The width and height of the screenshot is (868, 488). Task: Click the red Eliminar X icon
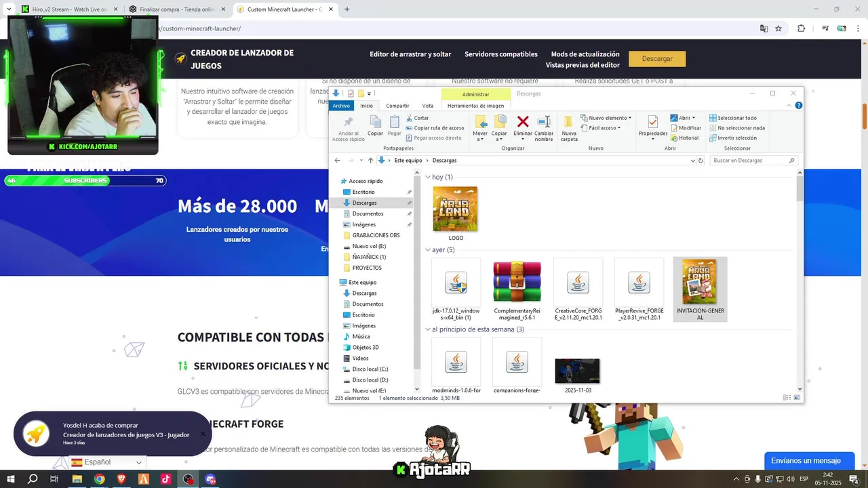pos(523,121)
